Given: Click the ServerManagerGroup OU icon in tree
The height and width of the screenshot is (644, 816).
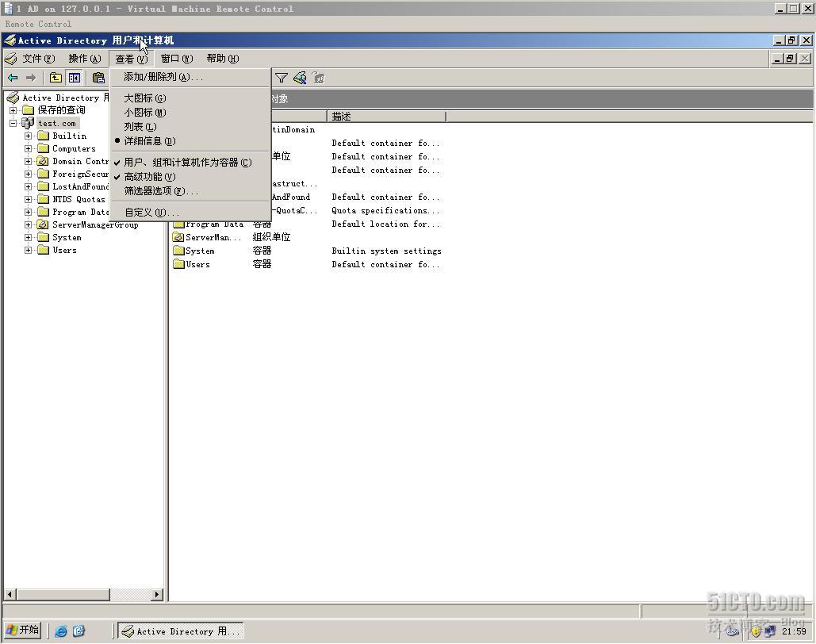Looking at the screenshot, I should (x=43, y=225).
